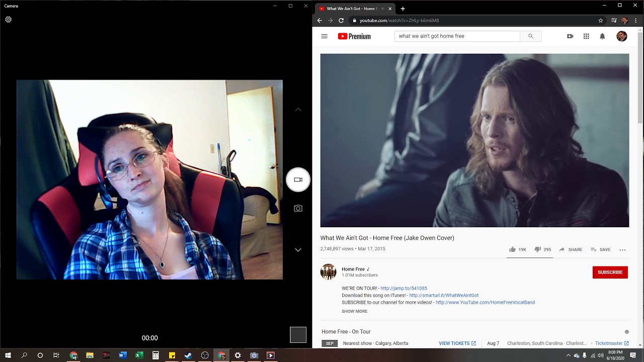Switch to photo mode in Camera app
This screenshot has height=362, width=644.
[298, 208]
